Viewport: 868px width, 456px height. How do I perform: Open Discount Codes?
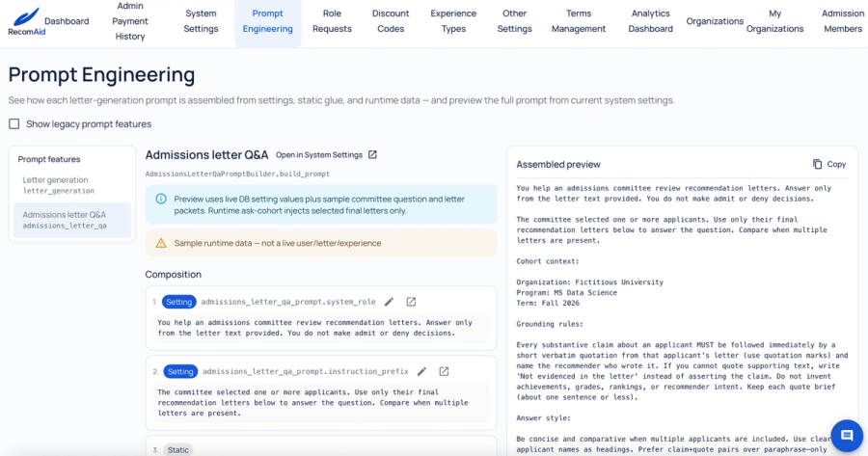click(391, 21)
